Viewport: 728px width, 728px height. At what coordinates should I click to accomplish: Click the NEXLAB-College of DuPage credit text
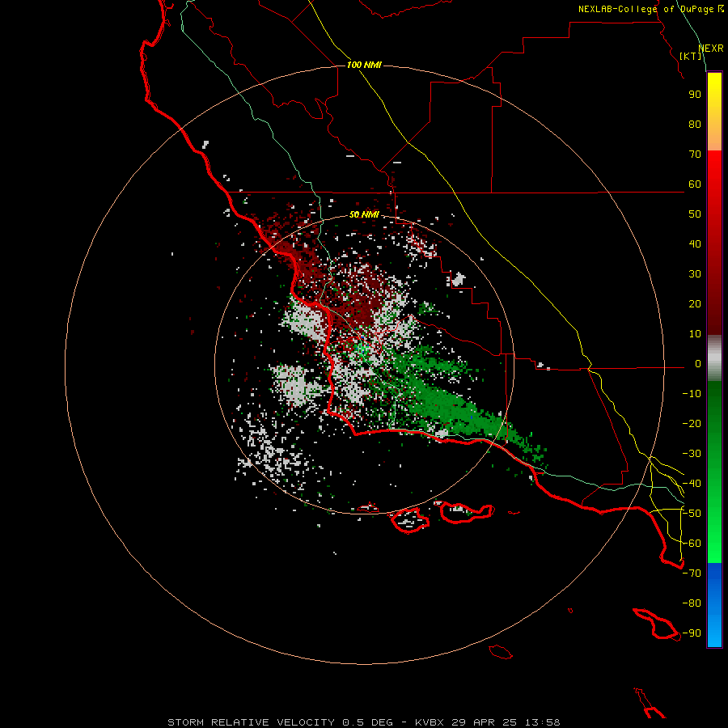pos(650,9)
